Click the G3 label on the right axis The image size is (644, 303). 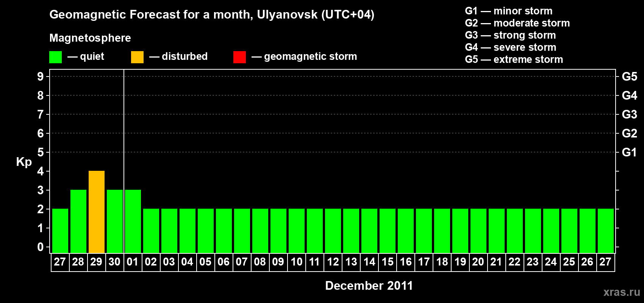(x=629, y=114)
